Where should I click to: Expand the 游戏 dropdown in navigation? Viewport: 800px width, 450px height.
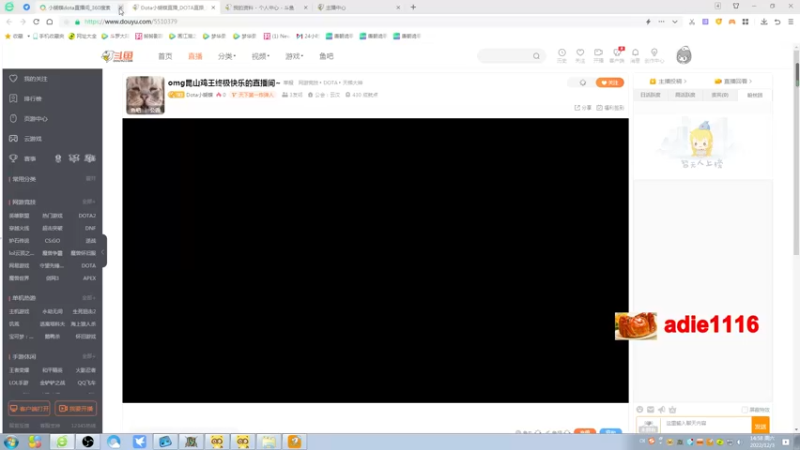(x=294, y=56)
